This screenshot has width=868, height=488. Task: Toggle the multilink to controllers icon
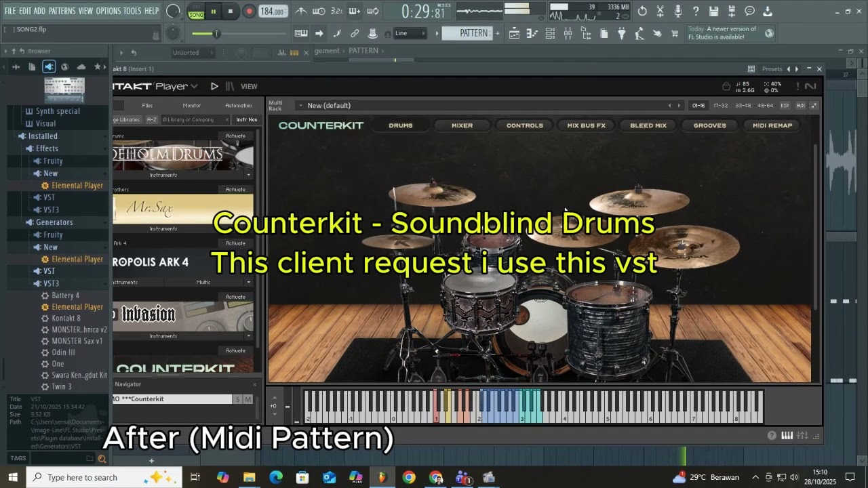[355, 33]
